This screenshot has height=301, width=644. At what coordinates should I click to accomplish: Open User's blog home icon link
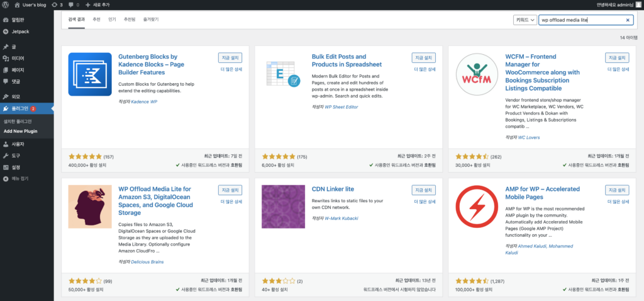(x=17, y=5)
